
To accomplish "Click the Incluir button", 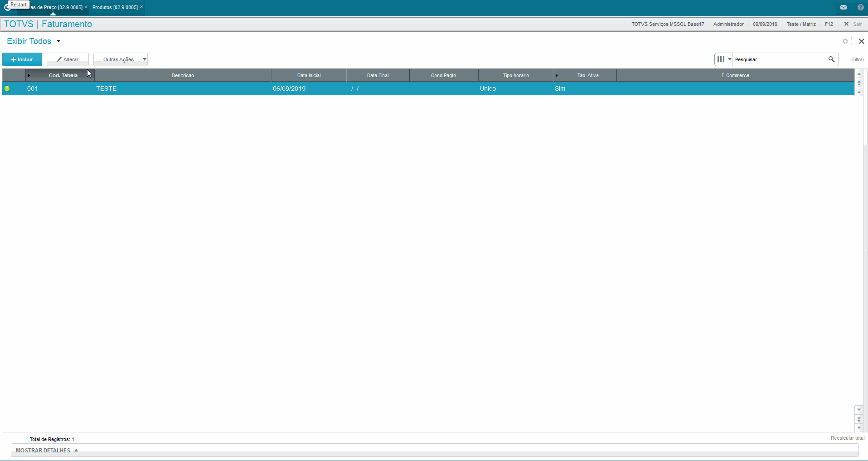I will click(x=22, y=59).
